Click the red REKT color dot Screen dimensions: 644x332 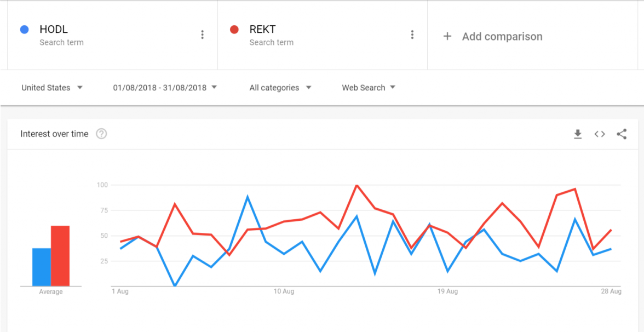[x=234, y=30]
